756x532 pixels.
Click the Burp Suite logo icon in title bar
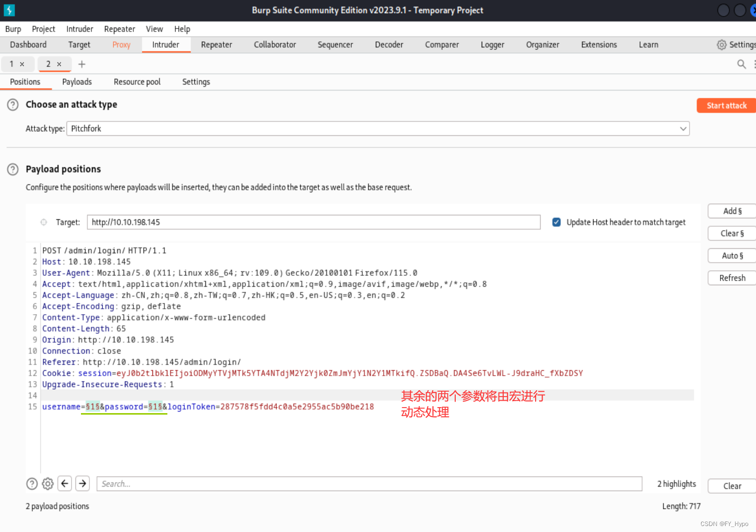tap(9, 10)
